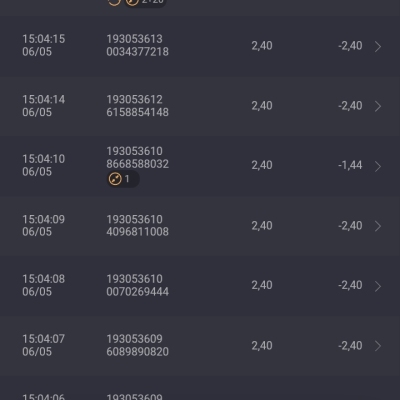Screen dimensions: 400x400
Task: Select round ID 193053612 6158854148
Action: coord(137,106)
